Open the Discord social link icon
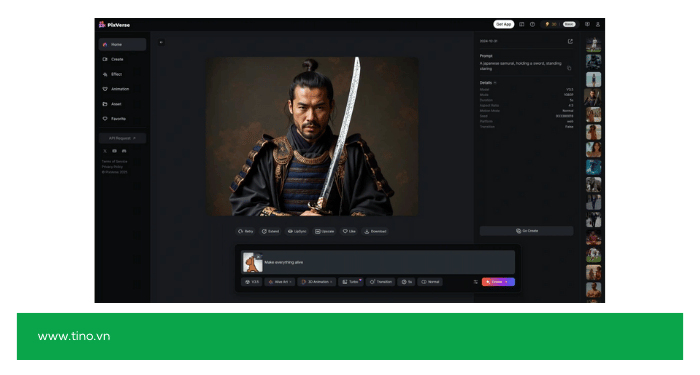Screen dimensions: 700x375 124,151
